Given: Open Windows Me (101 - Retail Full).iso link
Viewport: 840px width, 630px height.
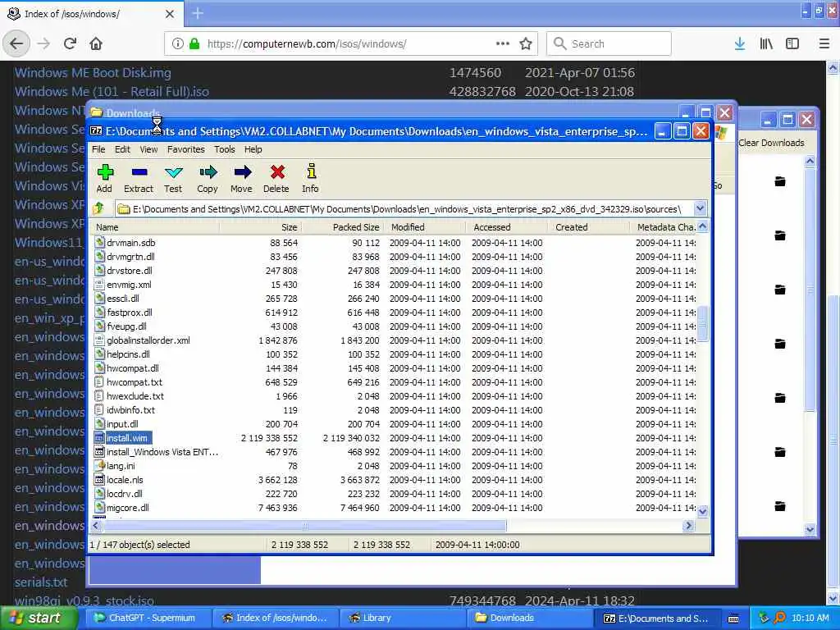Looking at the screenshot, I should [112, 92].
